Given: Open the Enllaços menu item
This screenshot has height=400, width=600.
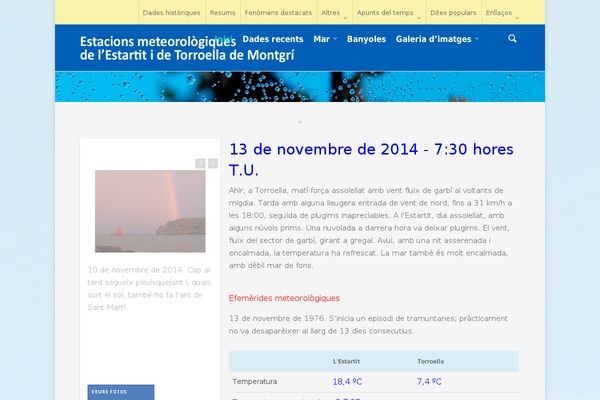Looking at the screenshot, I should coord(499,13).
